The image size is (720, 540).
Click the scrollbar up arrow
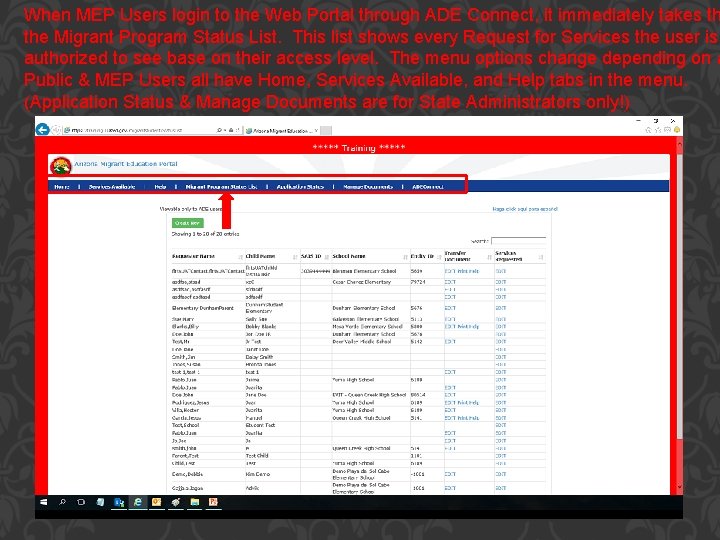[680, 145]
